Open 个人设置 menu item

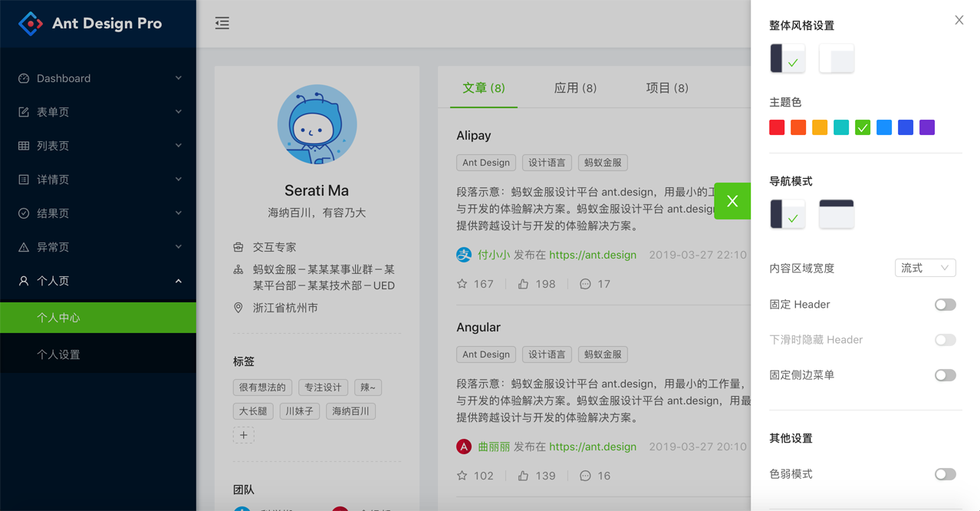click(x=98, y=354)
